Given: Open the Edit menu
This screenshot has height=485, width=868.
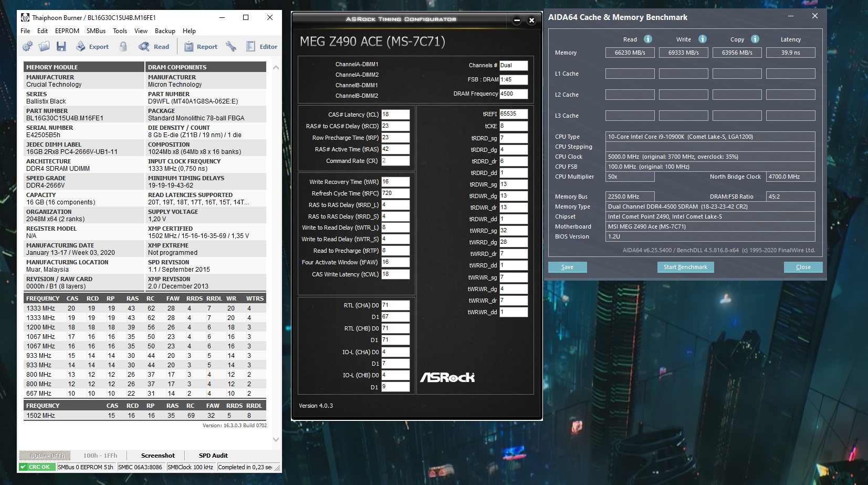Looking at the screenshot, I should pos(43,31).
